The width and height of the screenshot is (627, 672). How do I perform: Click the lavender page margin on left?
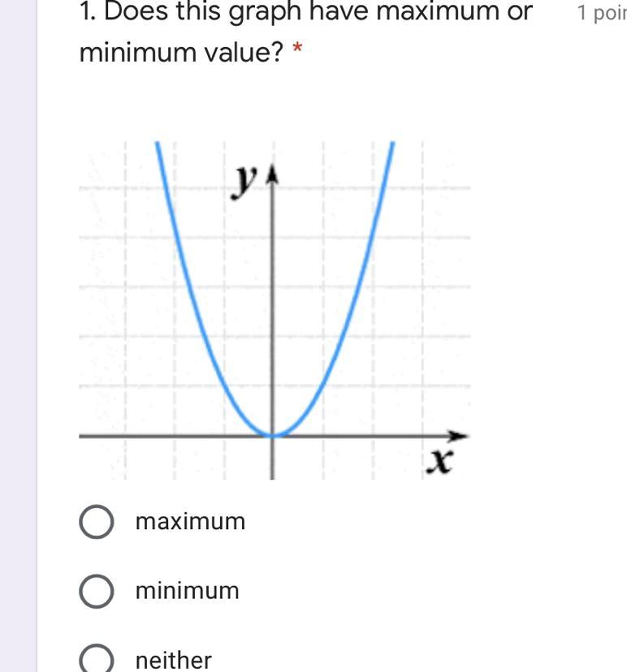pos(18,336)
